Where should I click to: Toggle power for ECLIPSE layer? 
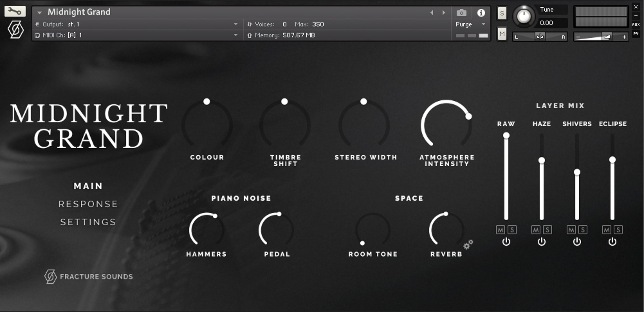point(612,242)
